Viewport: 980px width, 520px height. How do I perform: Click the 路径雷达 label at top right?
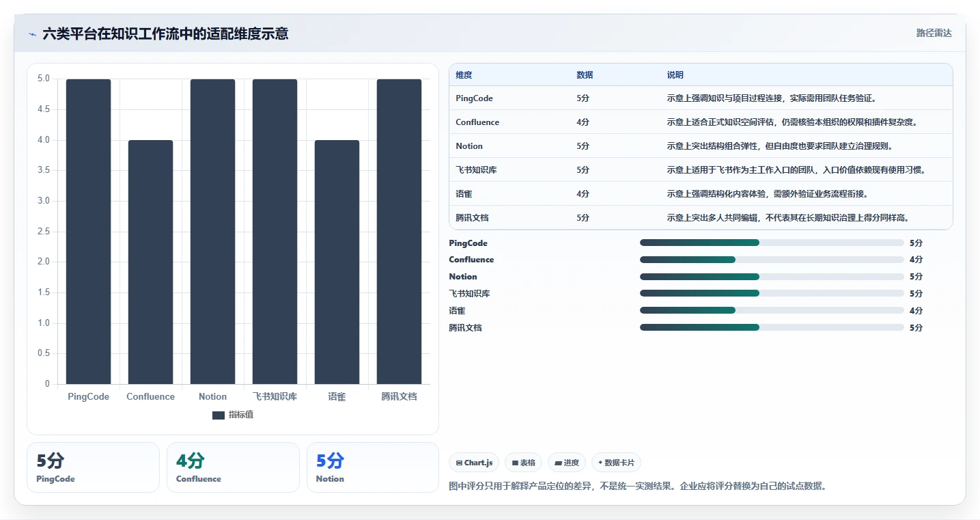(934, 33)
